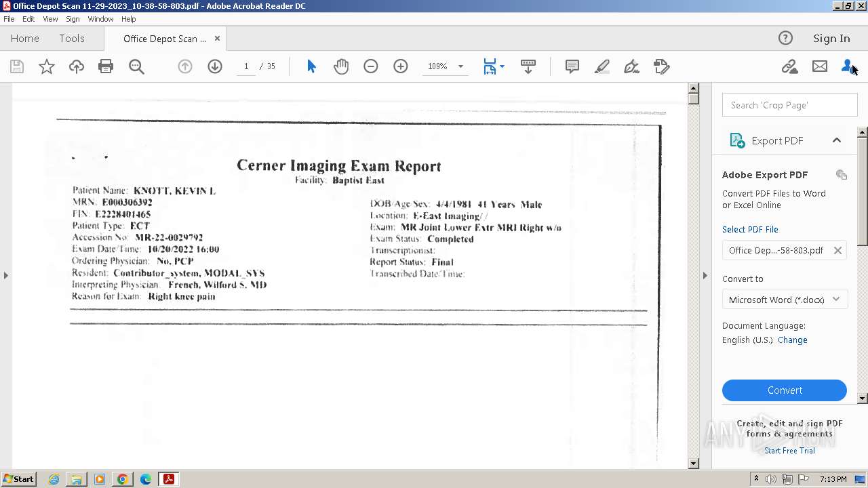Open the fit page options
The width and height of the screenshot is (868, 488).
493,66
